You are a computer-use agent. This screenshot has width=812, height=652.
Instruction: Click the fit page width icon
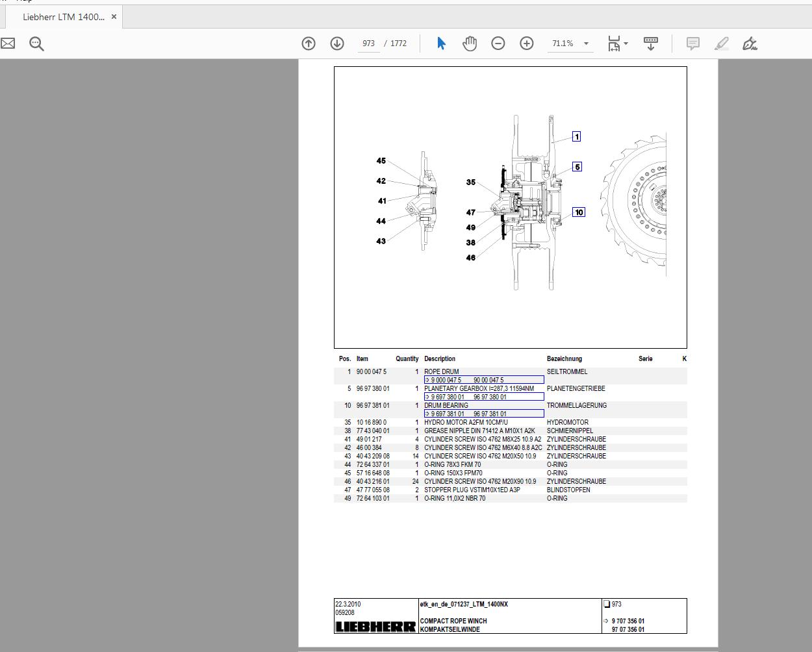pos(614,44)
